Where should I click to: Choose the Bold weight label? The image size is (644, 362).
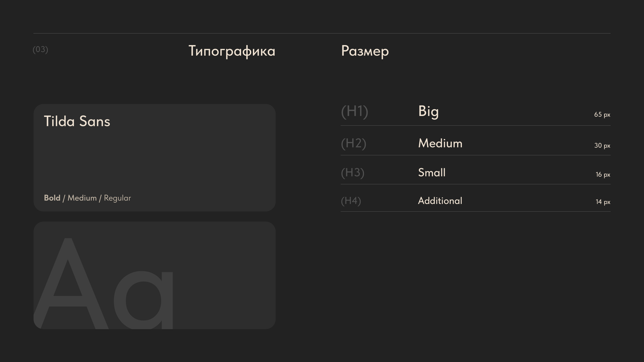52,198
